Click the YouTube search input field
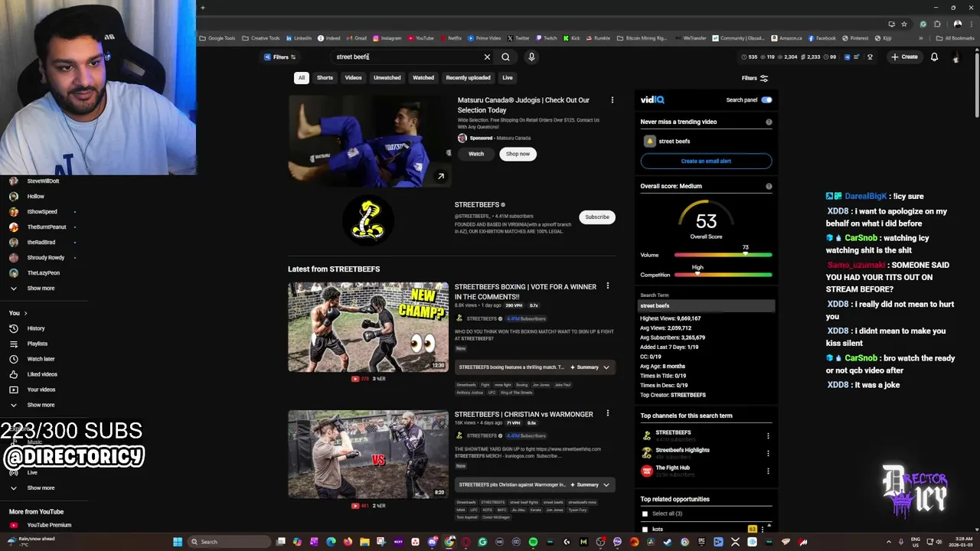Image resolution: width=980 pixels, height=551 pixels. [x=406, y=57]
